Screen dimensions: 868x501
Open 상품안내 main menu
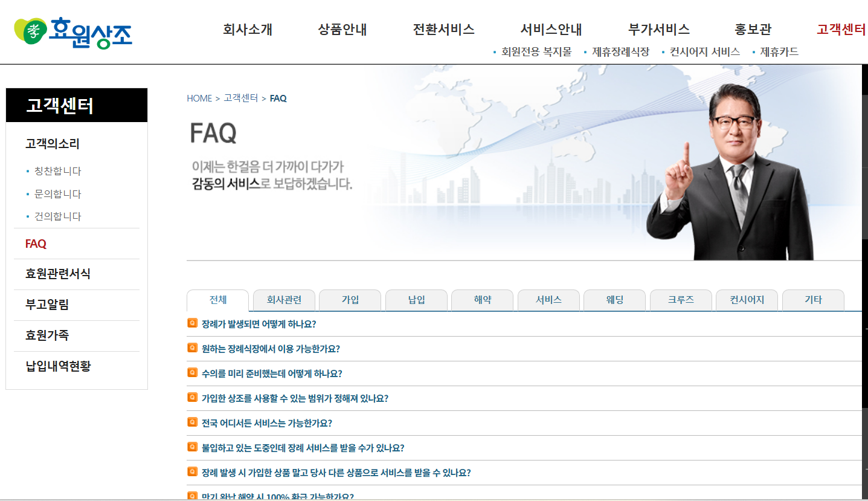click(342, 30)
